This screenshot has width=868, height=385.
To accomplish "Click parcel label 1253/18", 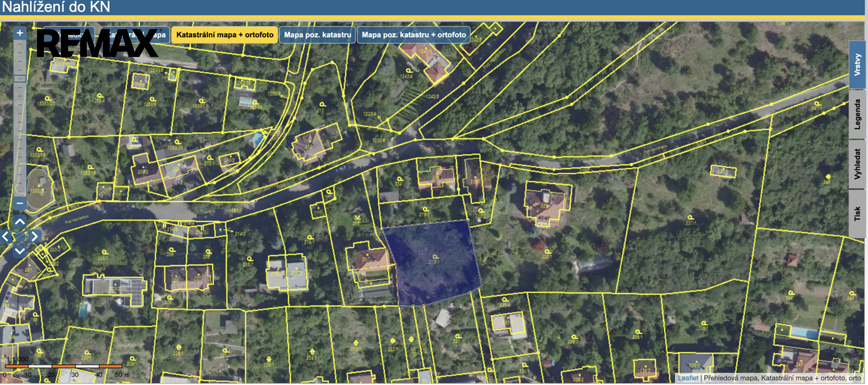I will 88,173.
